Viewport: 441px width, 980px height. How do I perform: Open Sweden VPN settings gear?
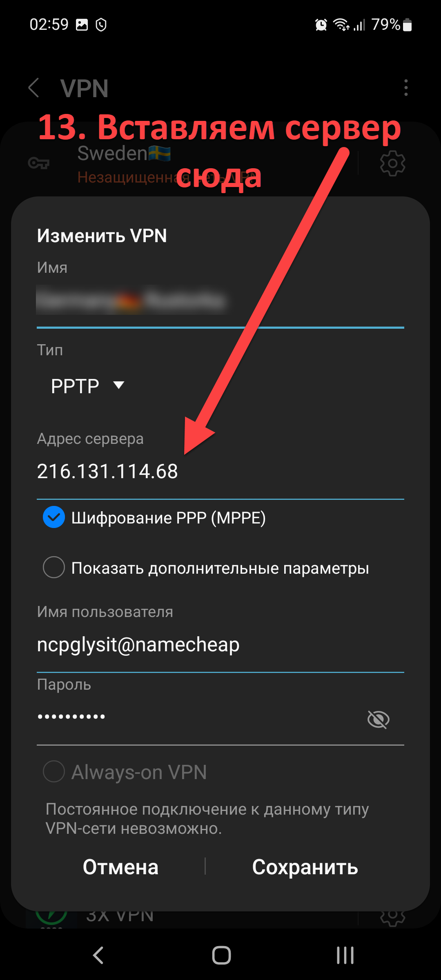click(x=392, y=163)
